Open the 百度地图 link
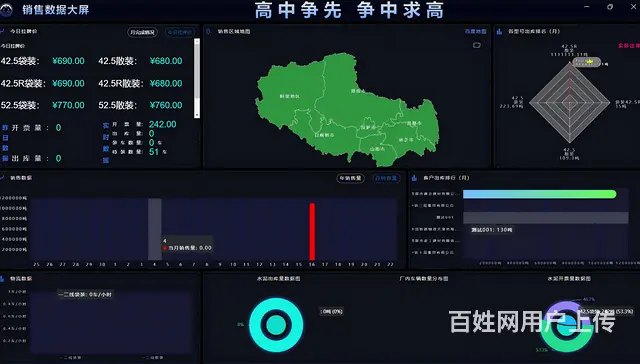The image size is (640, 364). [x=476, y=31]
